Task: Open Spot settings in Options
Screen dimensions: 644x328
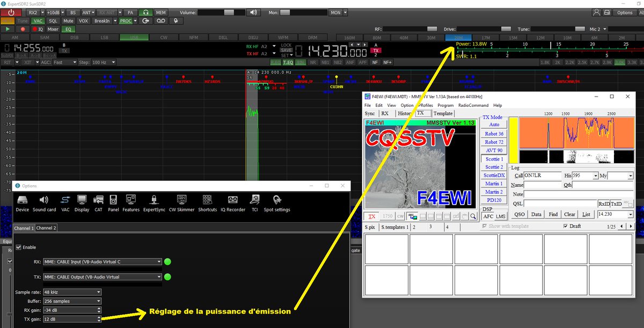Action: [277, 203]
